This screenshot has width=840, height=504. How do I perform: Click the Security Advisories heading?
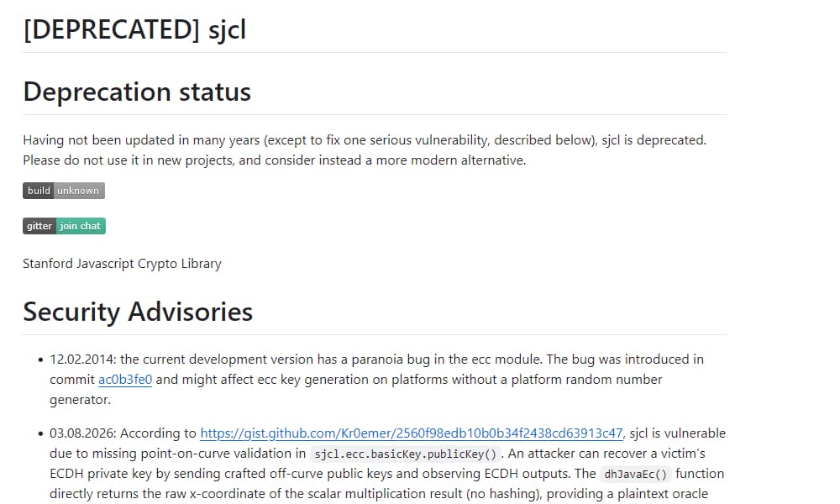[138, 312]
